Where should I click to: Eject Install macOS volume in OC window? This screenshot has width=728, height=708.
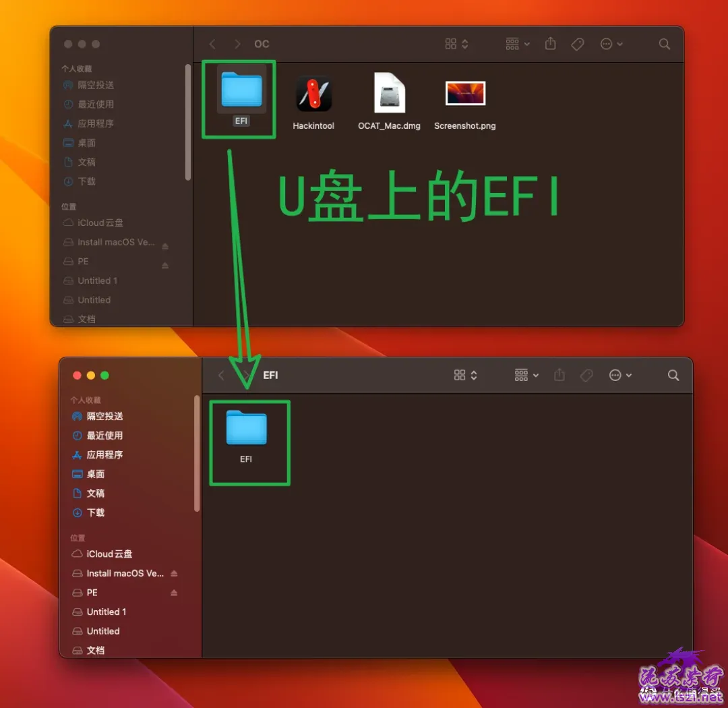point(165,246)
